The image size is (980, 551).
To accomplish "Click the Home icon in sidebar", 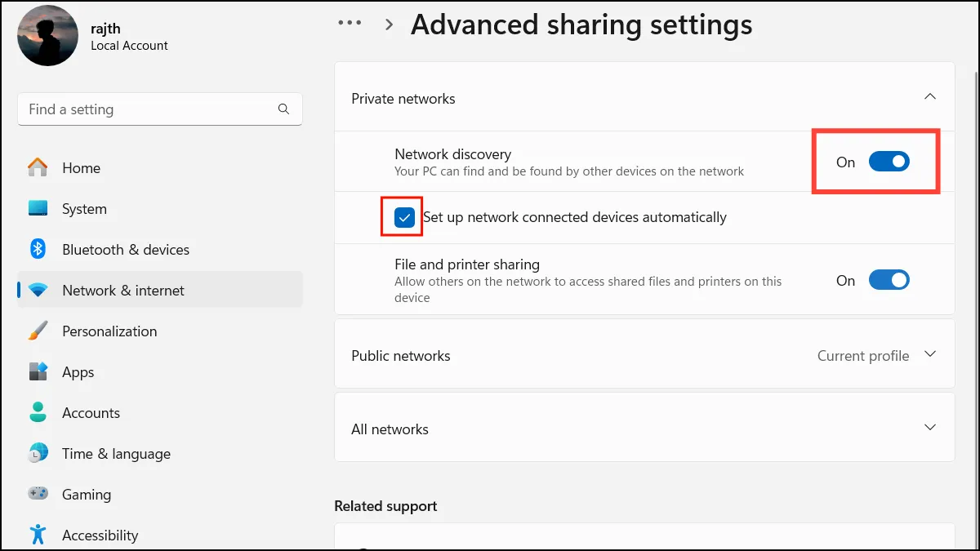I will coord(38,168).
